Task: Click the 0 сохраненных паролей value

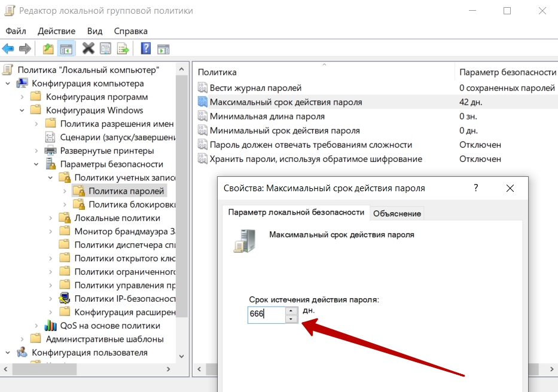Action: [507, 87]
